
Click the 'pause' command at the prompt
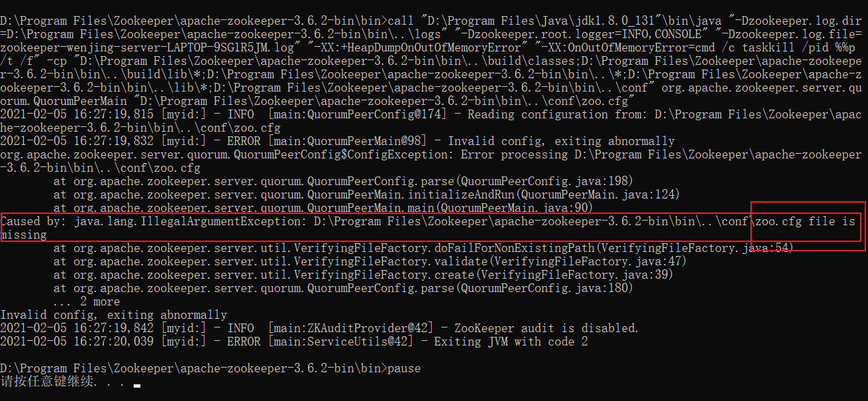tap(404, 368)
